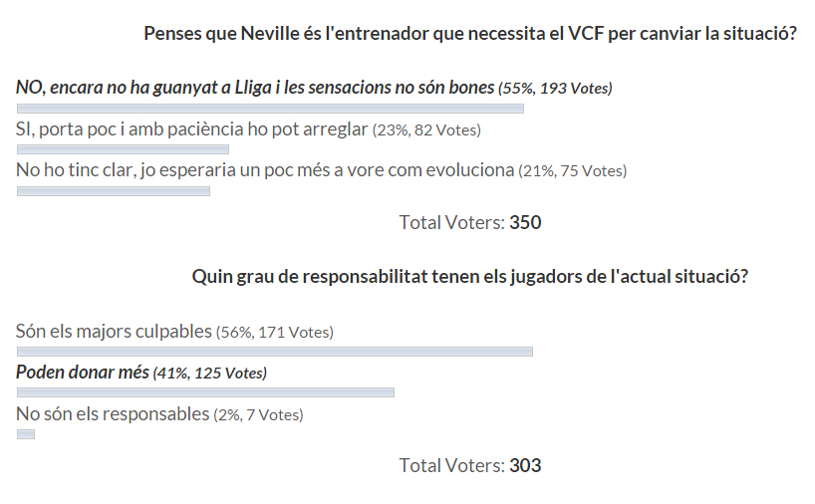Image resolution: width=815 pixels, height=504 pixels.
Task: Click the 23% result bar
Action: coord(123,149)
